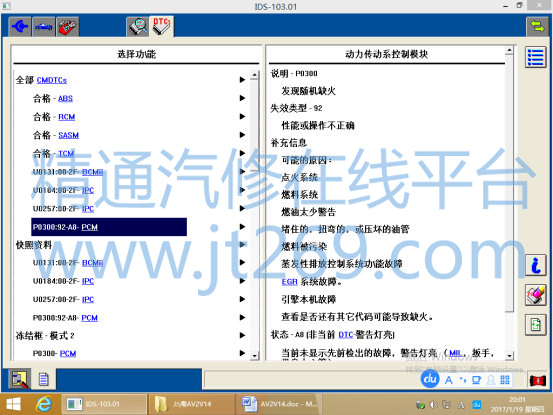
Task: Open the vehicle identification car icon
Action: point(44,26)
